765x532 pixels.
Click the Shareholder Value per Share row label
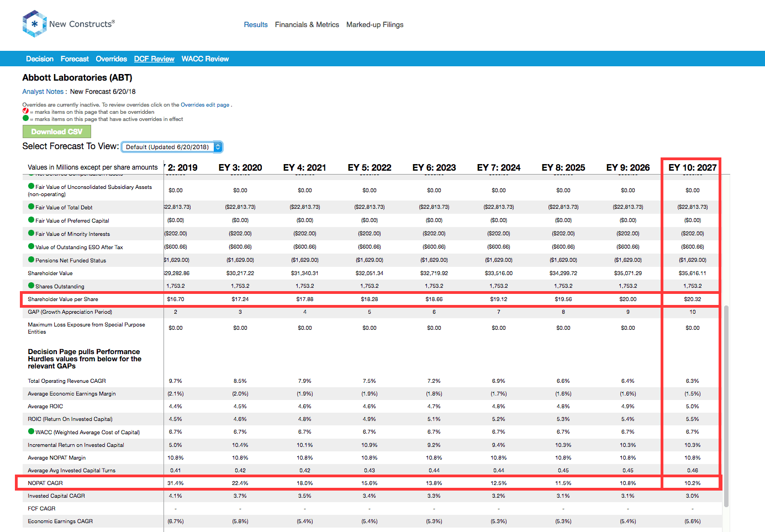(x=63, y=299)
